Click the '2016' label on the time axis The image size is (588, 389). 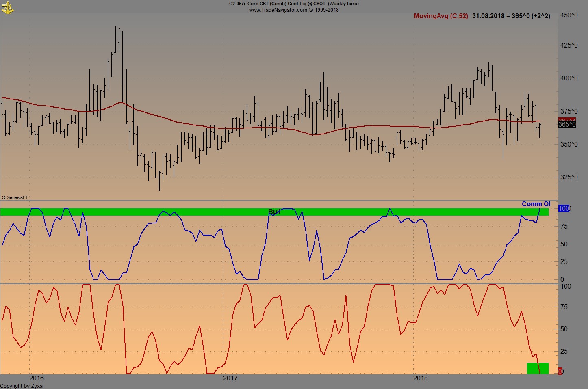(36, 378)
